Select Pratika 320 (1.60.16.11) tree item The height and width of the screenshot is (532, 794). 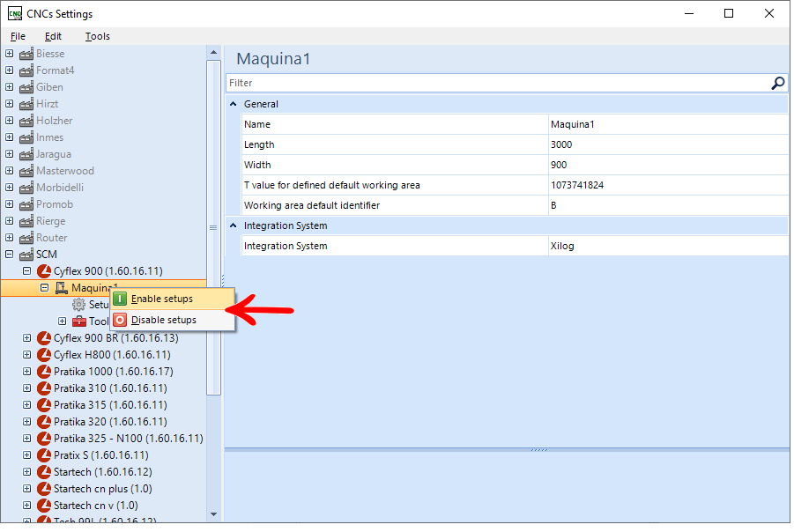110,421
